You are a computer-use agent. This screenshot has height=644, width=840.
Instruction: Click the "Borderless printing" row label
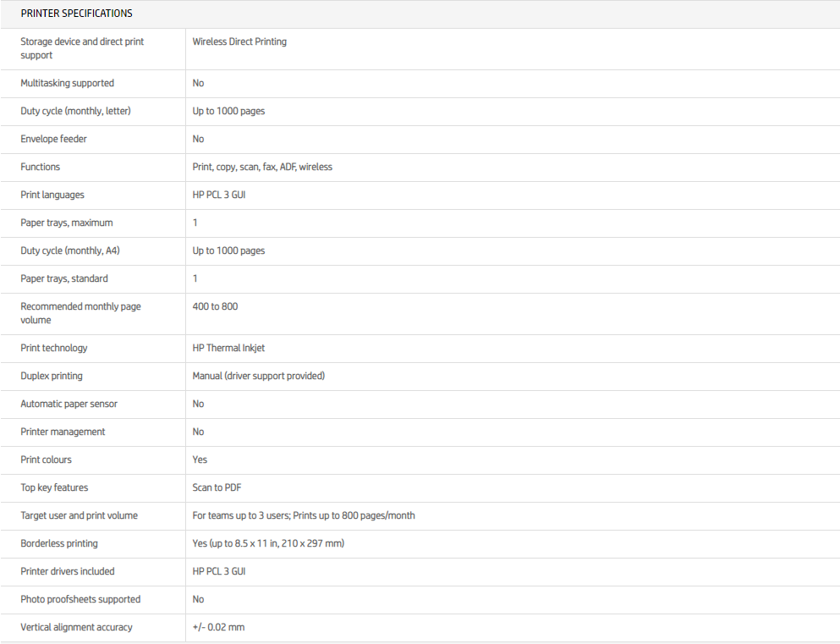[x=59, y=543]
